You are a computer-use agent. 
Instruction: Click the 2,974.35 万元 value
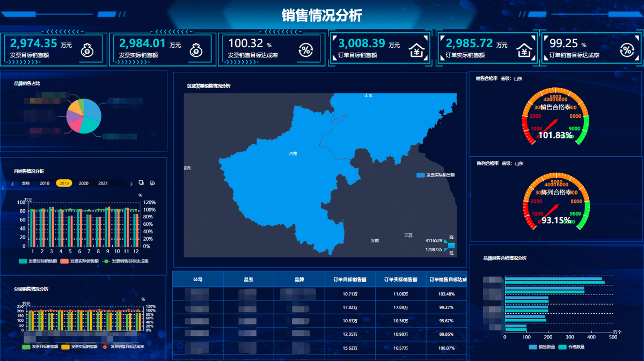point(40,43)
